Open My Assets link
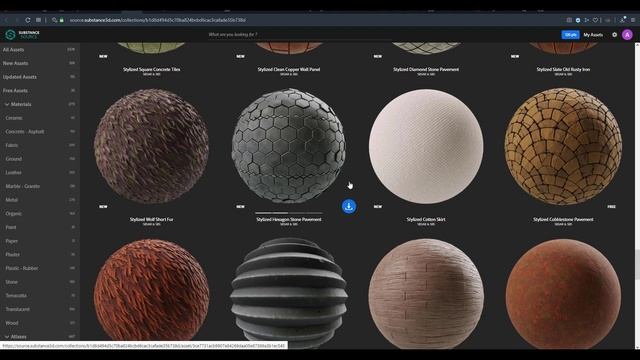Screen dimensions: 640x360 point(593,35)
